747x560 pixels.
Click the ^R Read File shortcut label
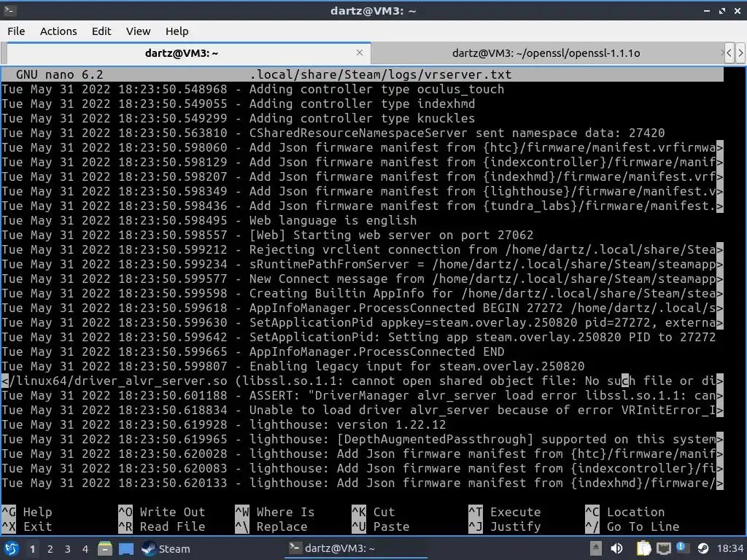click(162, 526)
